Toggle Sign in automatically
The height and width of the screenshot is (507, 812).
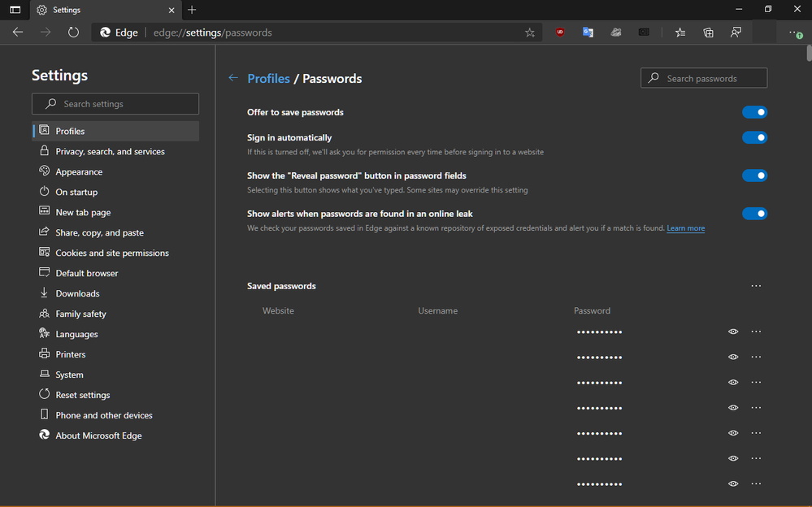point(754,137)
